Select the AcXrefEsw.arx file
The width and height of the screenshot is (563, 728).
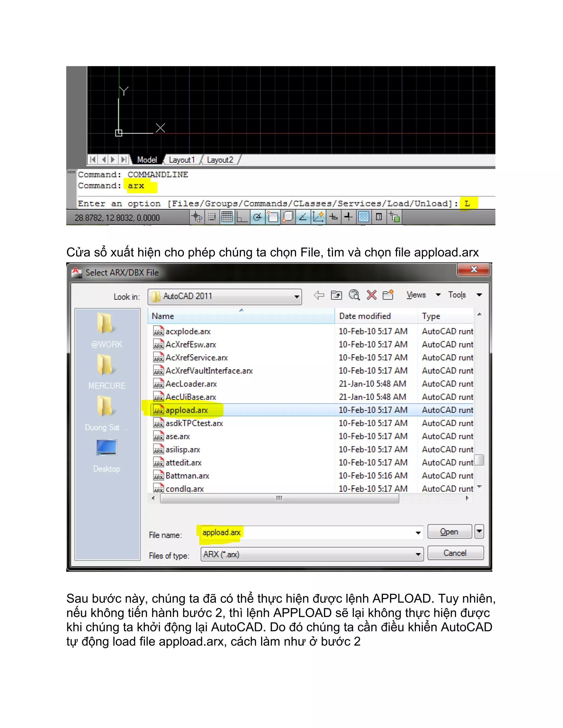311,344
